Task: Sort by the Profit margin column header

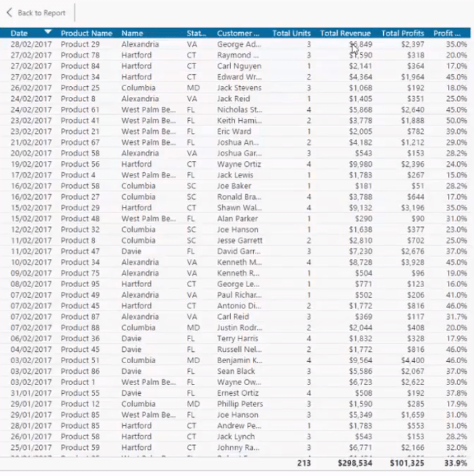Action: [x=447, y=33]
